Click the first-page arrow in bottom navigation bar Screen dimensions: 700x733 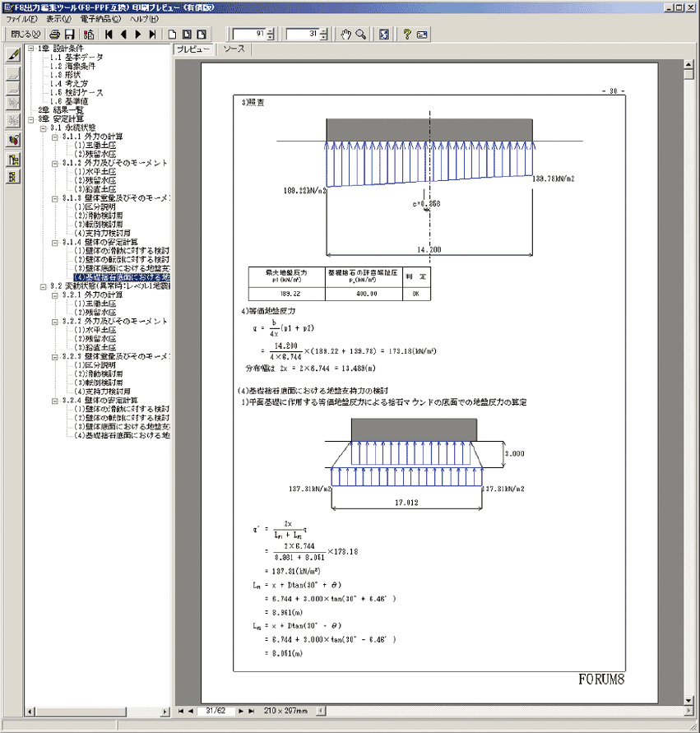(x=181, y=711)
